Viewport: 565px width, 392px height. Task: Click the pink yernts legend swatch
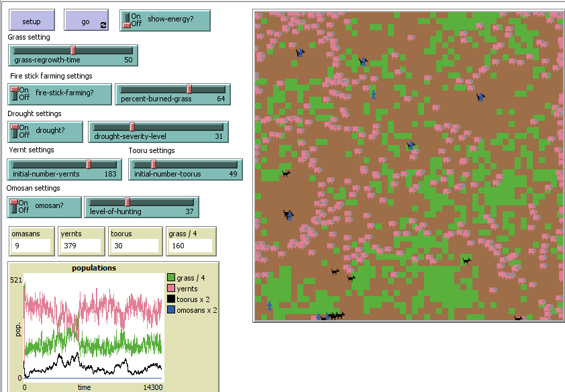click(x=171, y=288)
